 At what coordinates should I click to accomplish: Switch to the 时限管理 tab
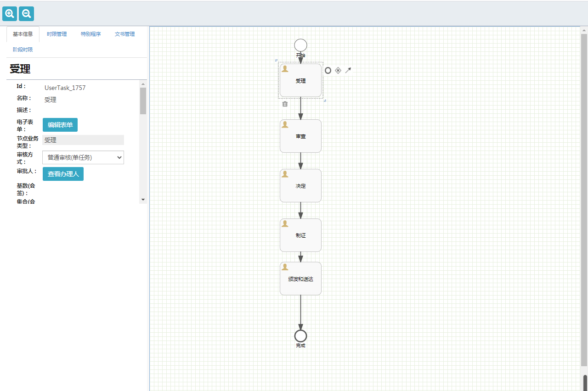tap(57, 34)
